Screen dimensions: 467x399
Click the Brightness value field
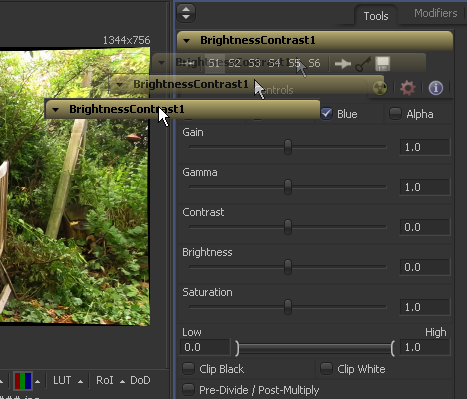point(425,267)
